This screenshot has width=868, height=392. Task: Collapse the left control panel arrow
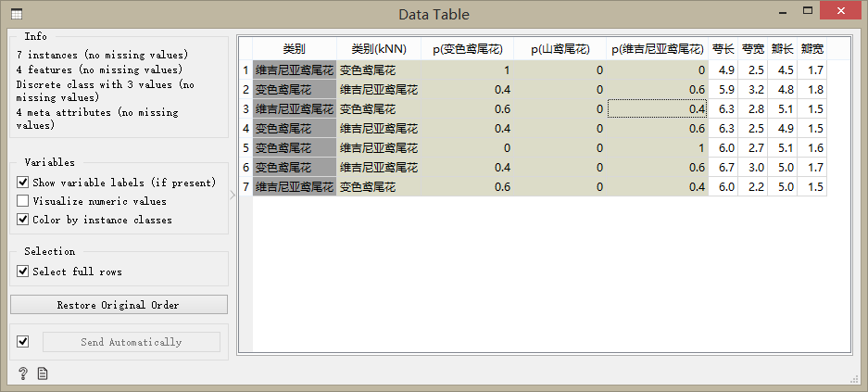click(x=233, y=195)
